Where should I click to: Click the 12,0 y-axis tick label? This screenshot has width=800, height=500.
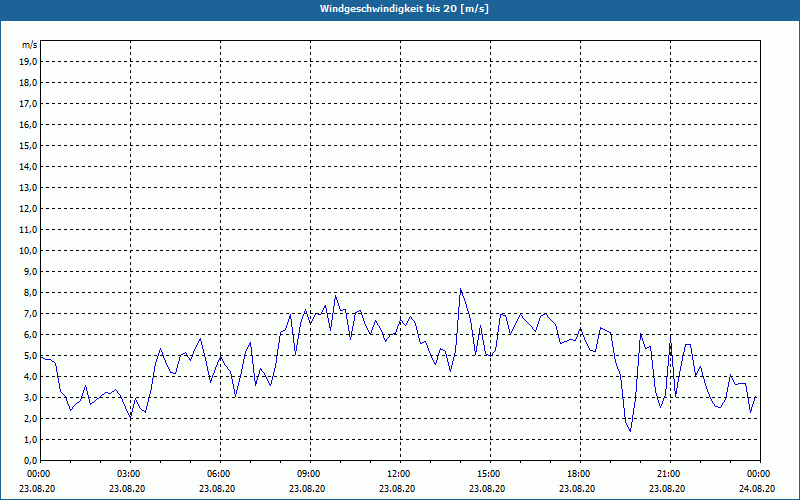(x=29, y=209)
